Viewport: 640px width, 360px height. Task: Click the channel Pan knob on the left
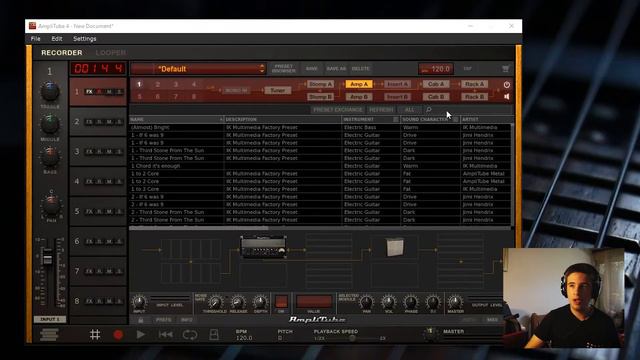(x=51, y=206)
